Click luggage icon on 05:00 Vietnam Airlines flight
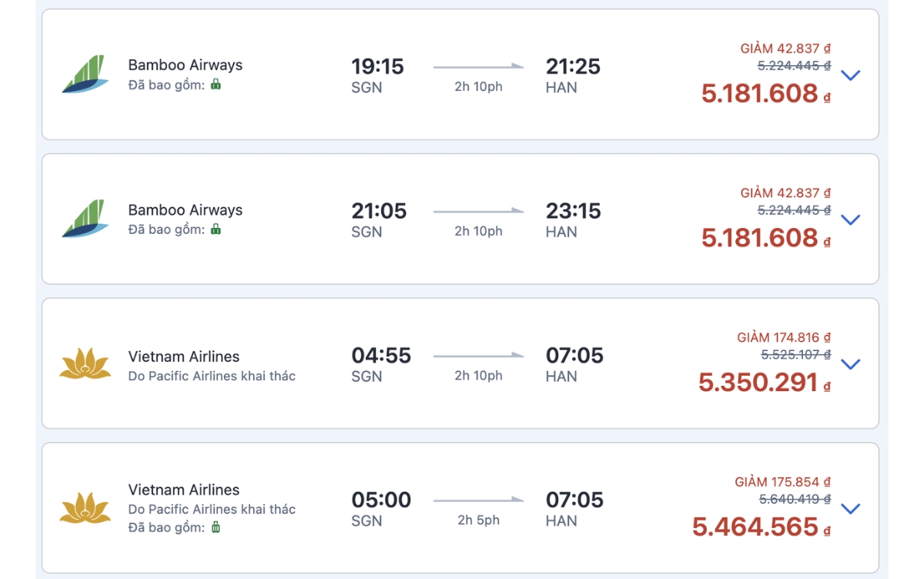Image resolution: width=924 pixels, height=579 pixels. 216,527
